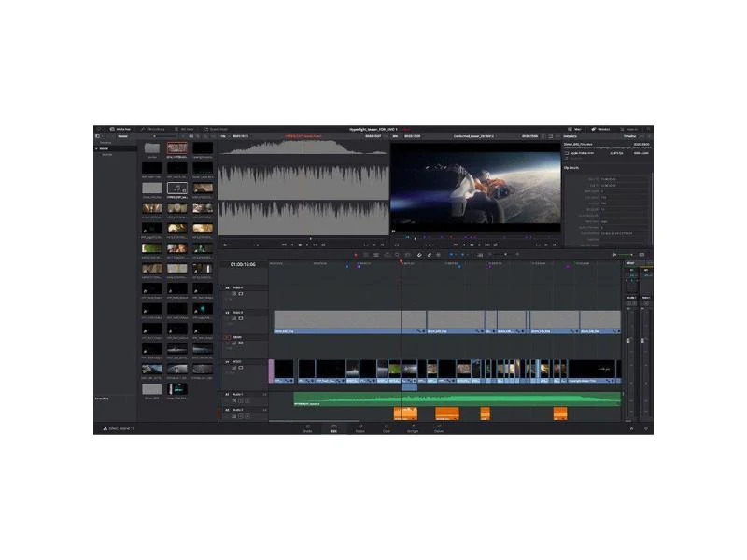
Task: Click the speaker volume icon above the mixer
Action: [614, 255]
